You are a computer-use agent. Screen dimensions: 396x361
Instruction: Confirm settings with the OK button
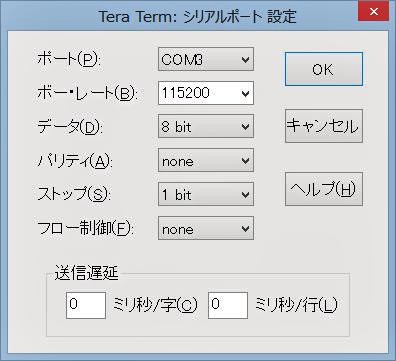click(324, 69)
